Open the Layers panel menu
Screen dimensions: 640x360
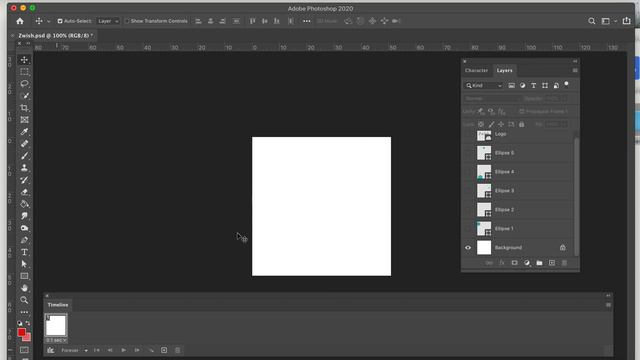(x=575, y=70)
